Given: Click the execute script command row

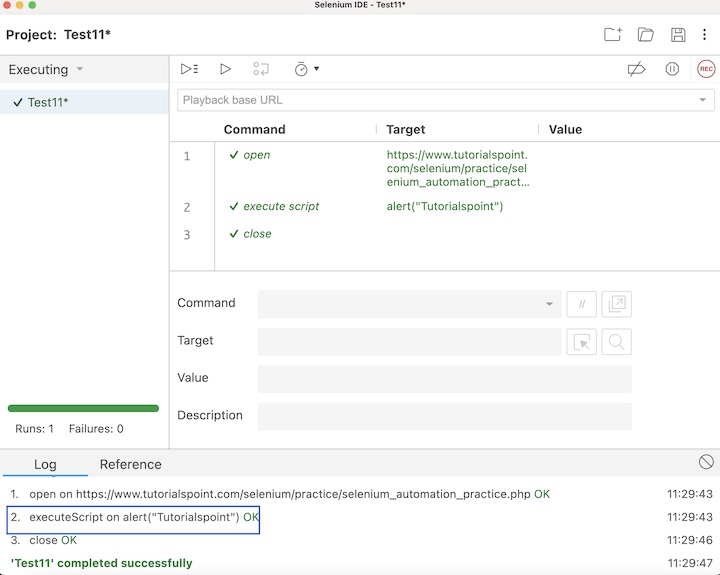Looking at the screenshot, I should pyautogui.click(x=281, y=207).
